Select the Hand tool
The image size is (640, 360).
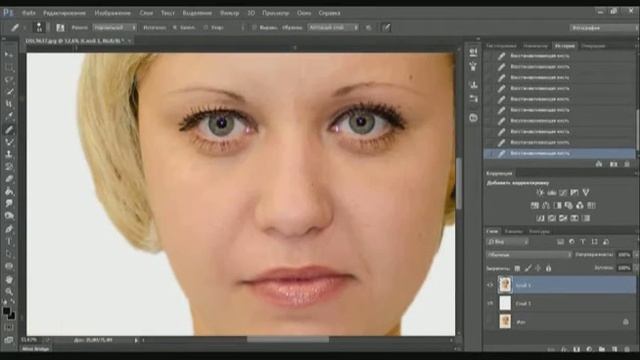(9, 280)
